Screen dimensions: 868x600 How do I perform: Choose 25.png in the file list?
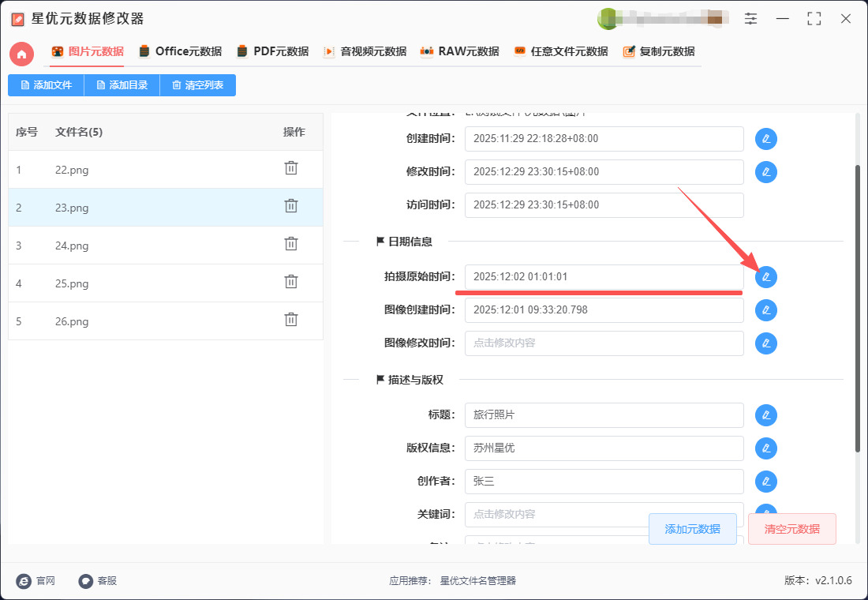[166, 283]
